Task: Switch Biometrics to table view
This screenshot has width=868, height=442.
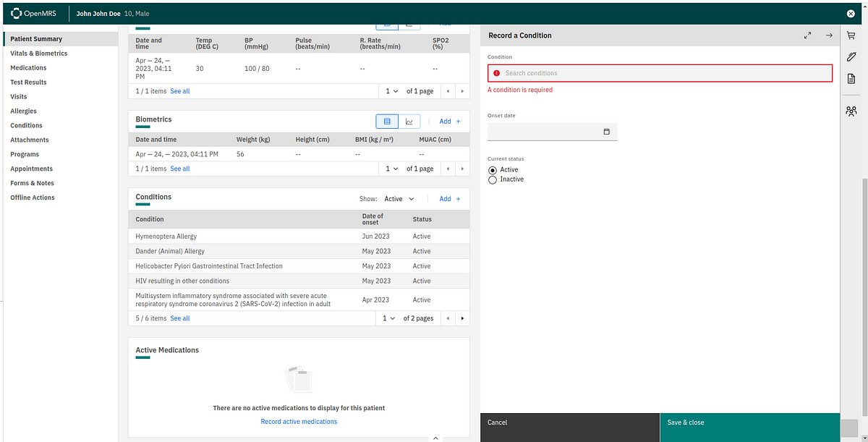Action: point(387,122)
